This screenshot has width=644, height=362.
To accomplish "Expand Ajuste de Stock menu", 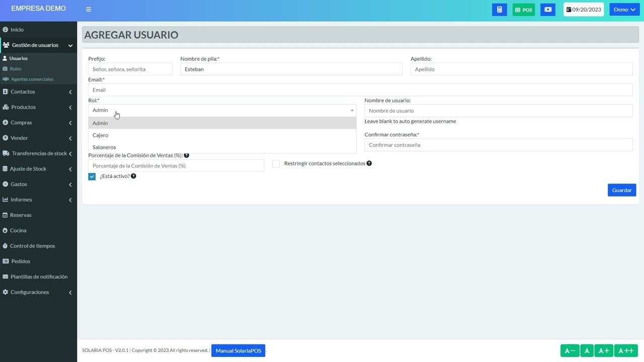I will [38, 169].
